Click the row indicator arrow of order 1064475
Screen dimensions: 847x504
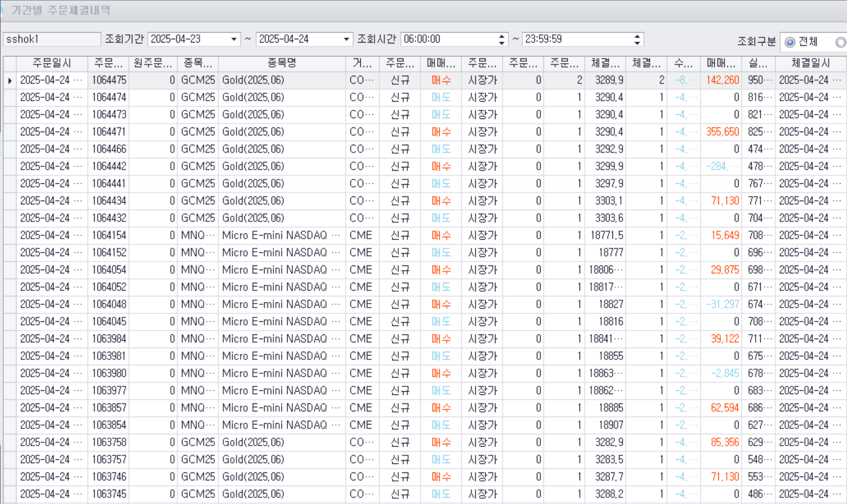[9, 80]
